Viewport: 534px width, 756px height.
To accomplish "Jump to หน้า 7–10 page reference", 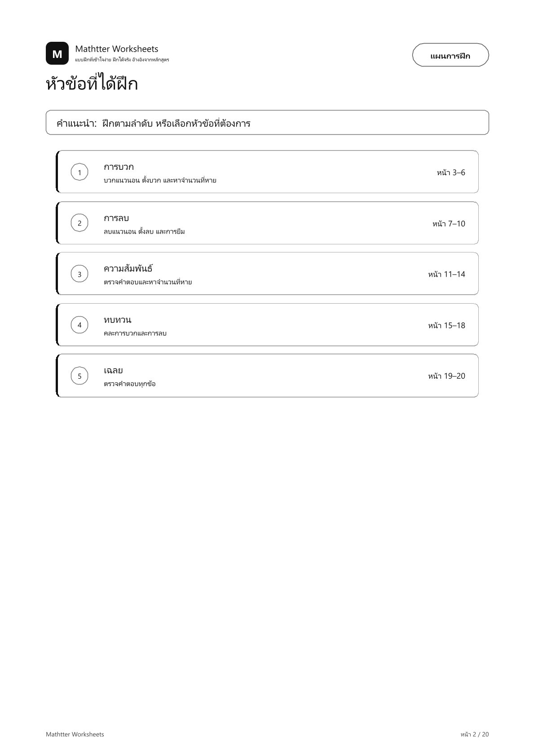I will point(449,223).
